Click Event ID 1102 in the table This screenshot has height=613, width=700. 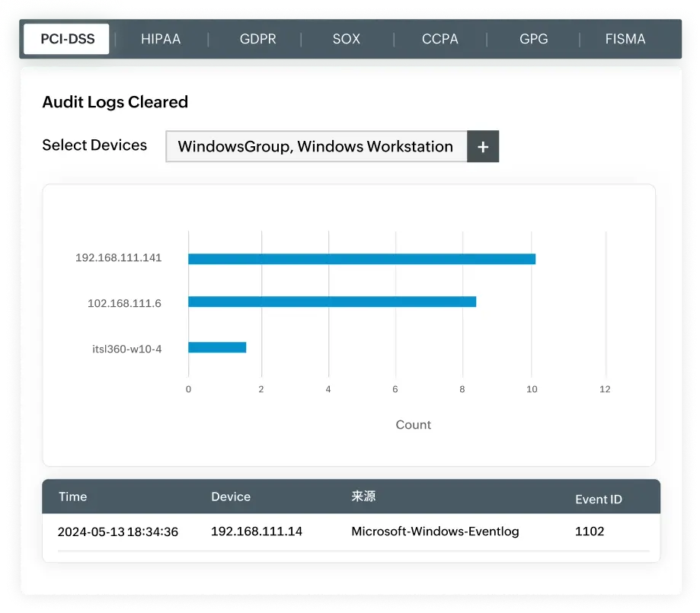point(589,532)
